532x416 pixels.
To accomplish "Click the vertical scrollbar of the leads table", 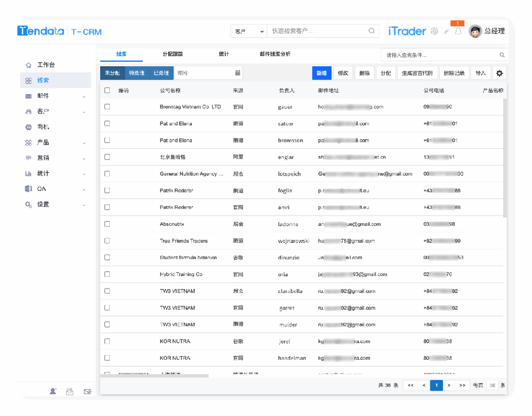I will click(x=505, y=157).
